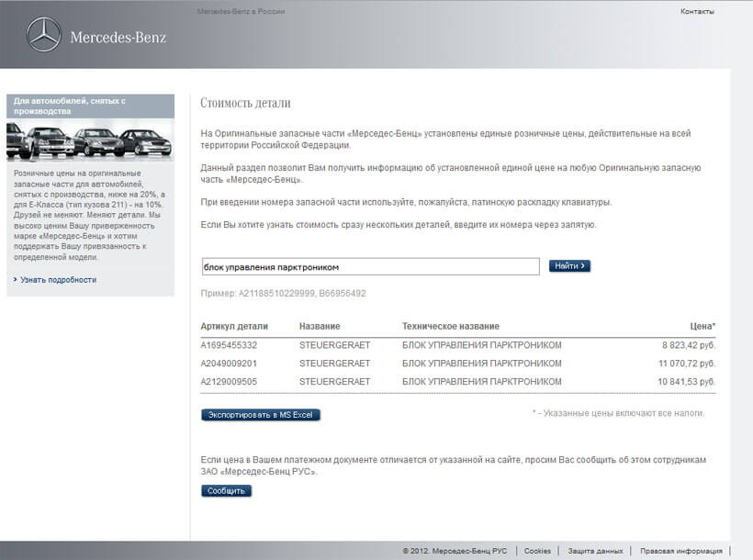Open the 'Защита данных' footer link
Image resolution: width=753 pixels, height=560 pixels.
point(595,551)
